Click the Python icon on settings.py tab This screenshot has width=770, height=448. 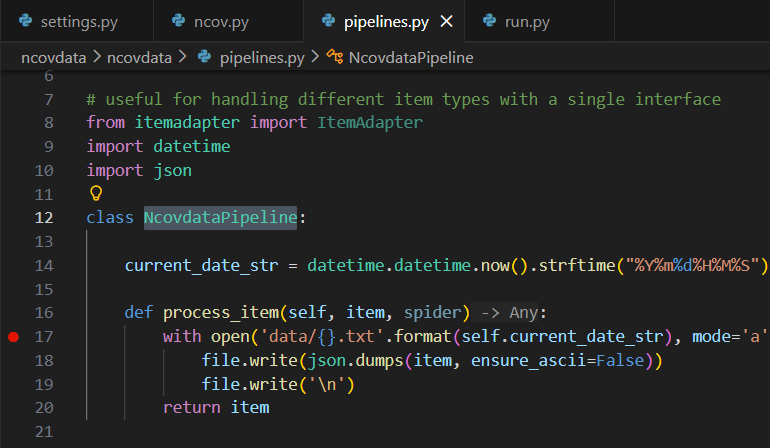24,20
